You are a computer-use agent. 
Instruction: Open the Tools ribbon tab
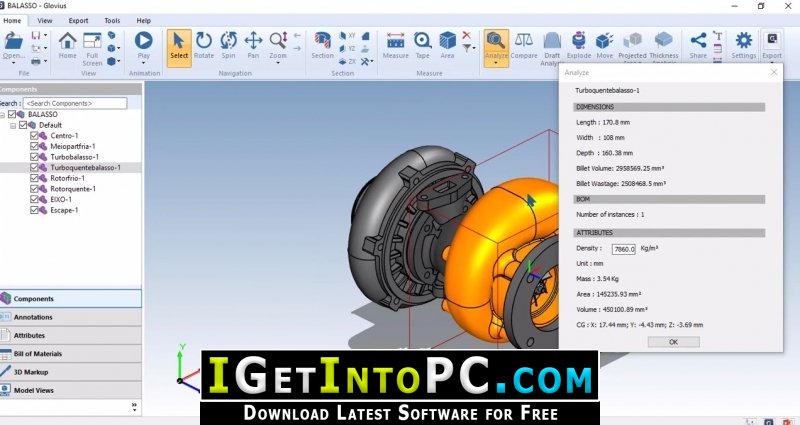(x=112, y=21)
